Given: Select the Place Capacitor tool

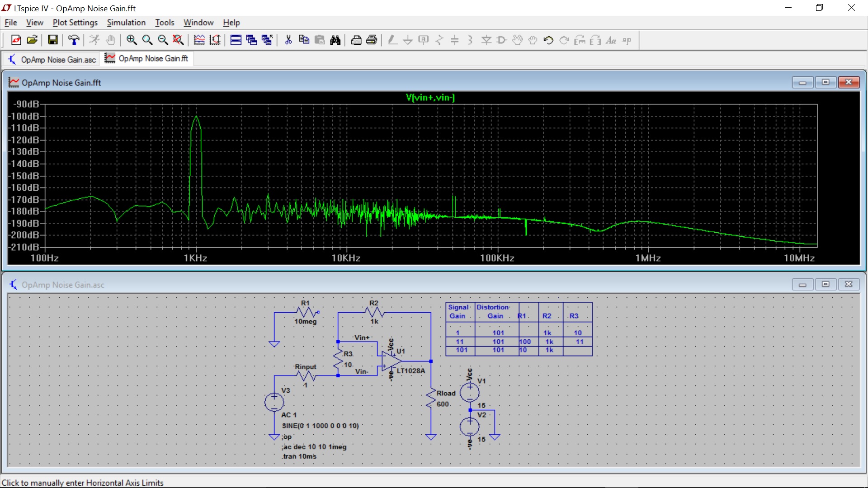Looking at the screenshot, I should [x=455, y=40].
